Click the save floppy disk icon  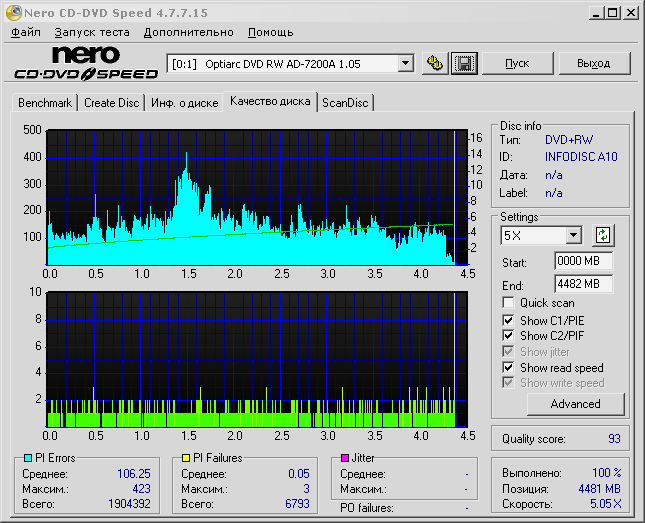click(463, 64)
